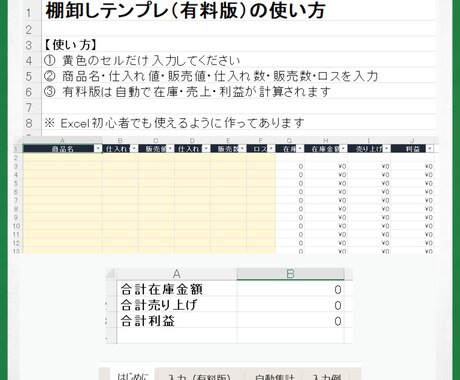Select yellow 商品名 input cell in table row 3
Viewport: 460px width, 380px height.
click(x=62, y=166)
